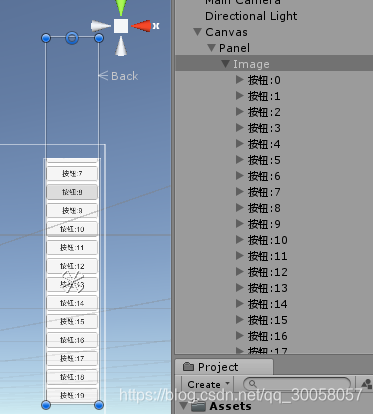373x414 pixels.
Task: Select Directional Light in Hierarchy
Action: point(251,16)
